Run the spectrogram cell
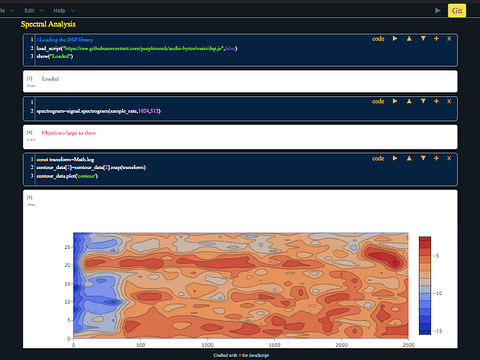 [395, 101]
